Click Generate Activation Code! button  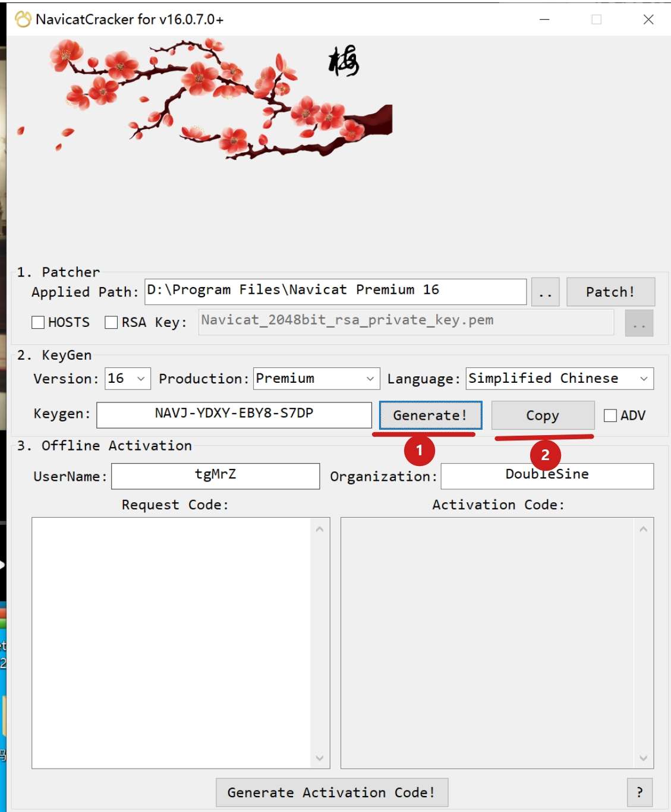pyautogui.click(x=332, y=792)
